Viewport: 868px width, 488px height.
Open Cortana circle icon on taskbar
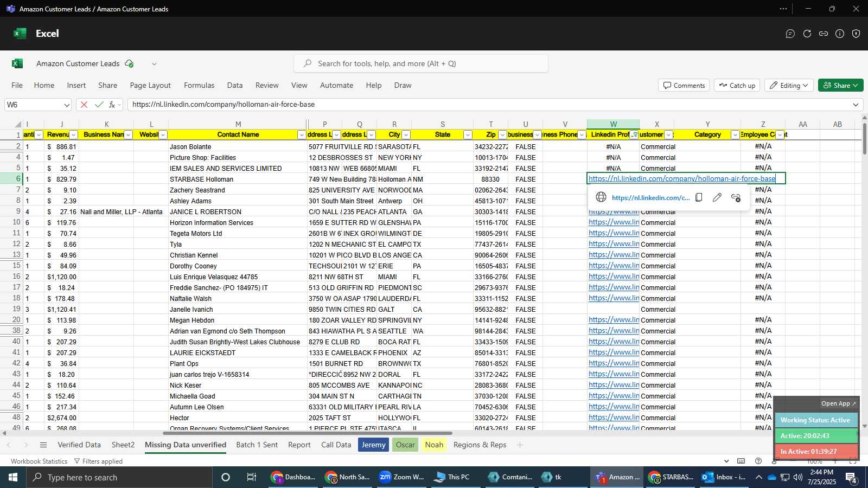click(226, 477)
